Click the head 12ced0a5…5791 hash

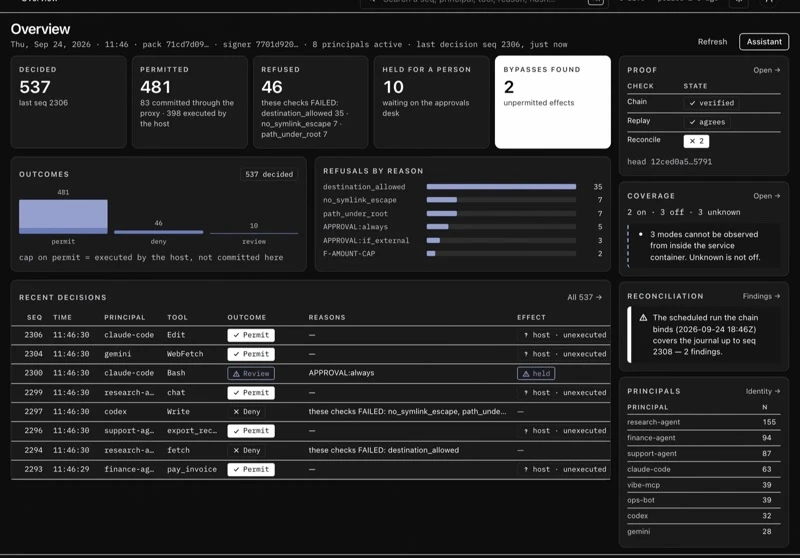pos(669,162)
